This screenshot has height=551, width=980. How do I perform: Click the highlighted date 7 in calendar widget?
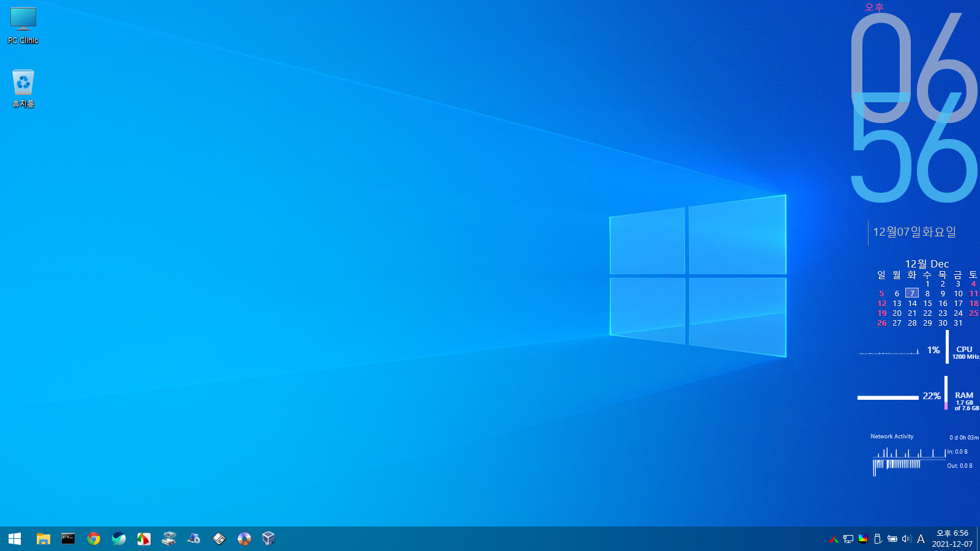click(x=912, y=293)
